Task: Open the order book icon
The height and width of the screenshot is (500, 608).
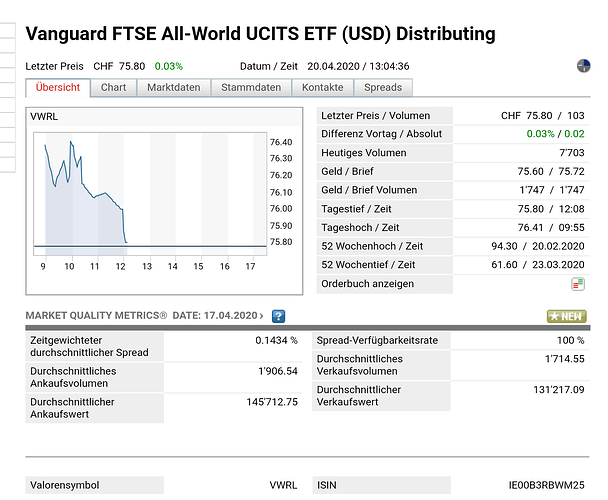Action: pyautogui.click(x=578, y=284)
